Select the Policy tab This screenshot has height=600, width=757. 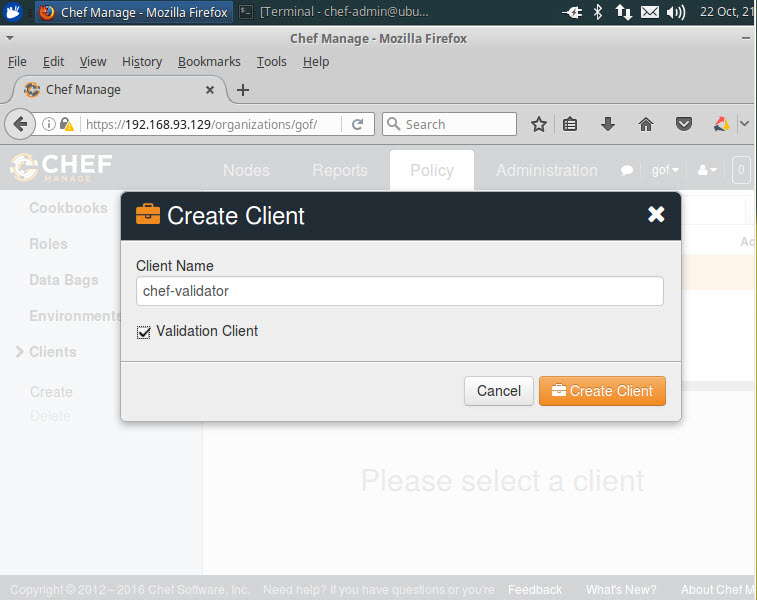coord(432,170)
